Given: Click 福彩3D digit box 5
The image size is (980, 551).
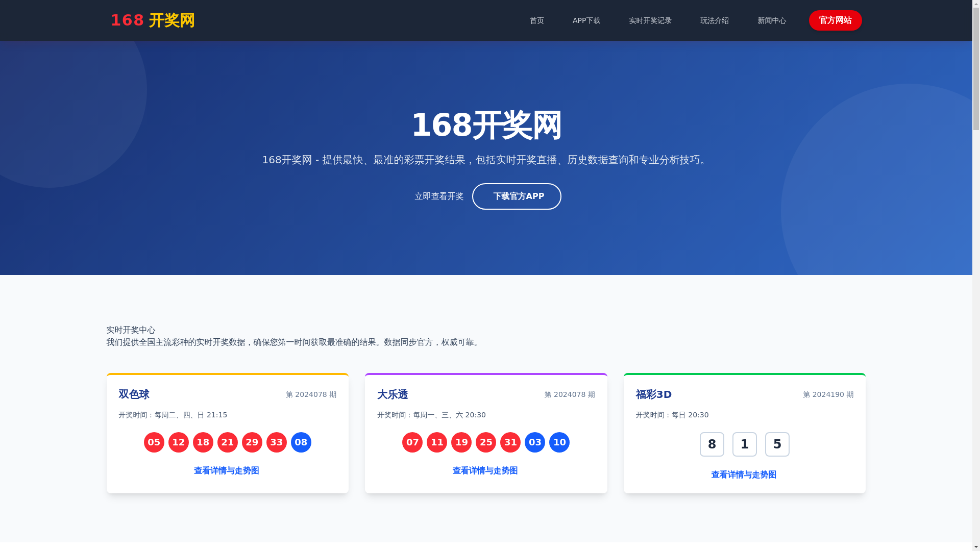Looking at the screenshot, I should tap(777, 444).
